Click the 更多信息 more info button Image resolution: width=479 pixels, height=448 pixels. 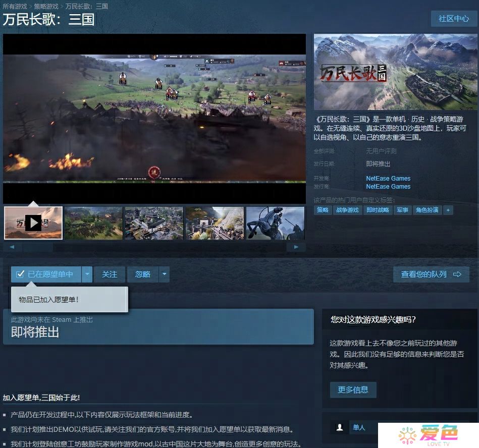tap(353, 389)
